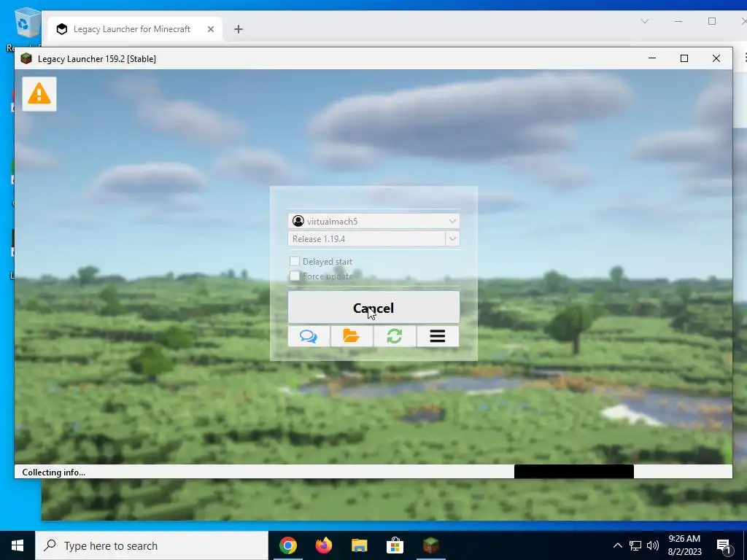The width and height of the screenshot is (747, 560).
Task: Open the hamburger settings menu button
Action: (x=438, y=336)
